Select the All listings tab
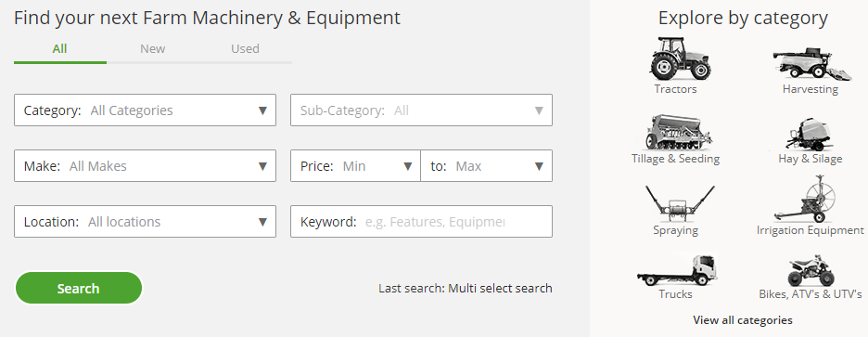Viewport: 868px width, 337px height. pyautogui.click(x=59, y=49)
